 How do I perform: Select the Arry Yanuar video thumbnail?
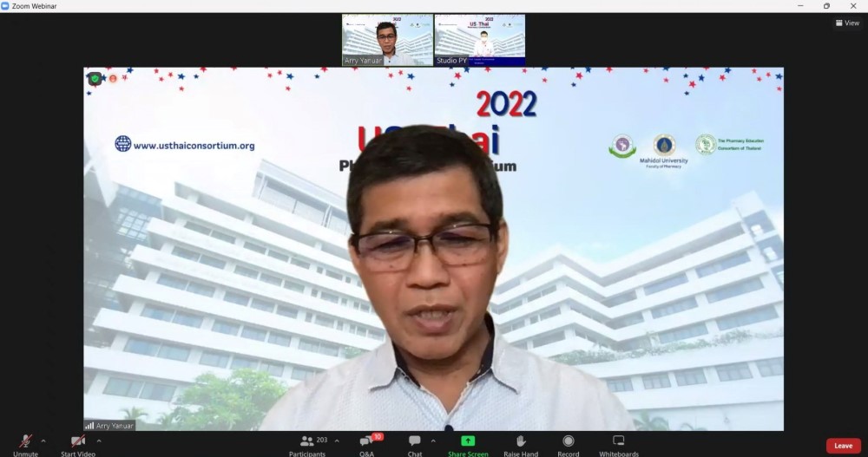pos(387,40)
